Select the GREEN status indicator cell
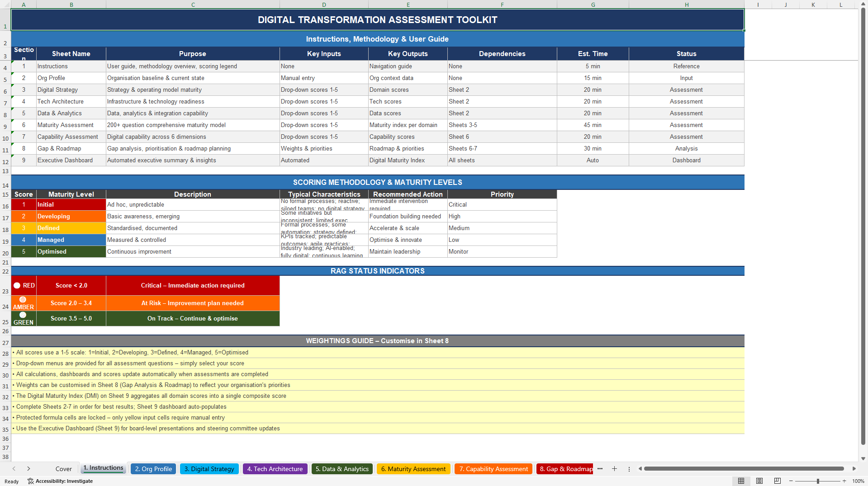This screenshot has height=486, width=868. tap(24, 318)
